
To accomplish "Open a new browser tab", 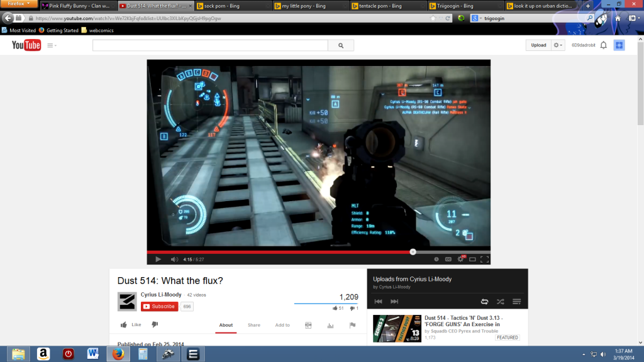I will pos(588,6).
